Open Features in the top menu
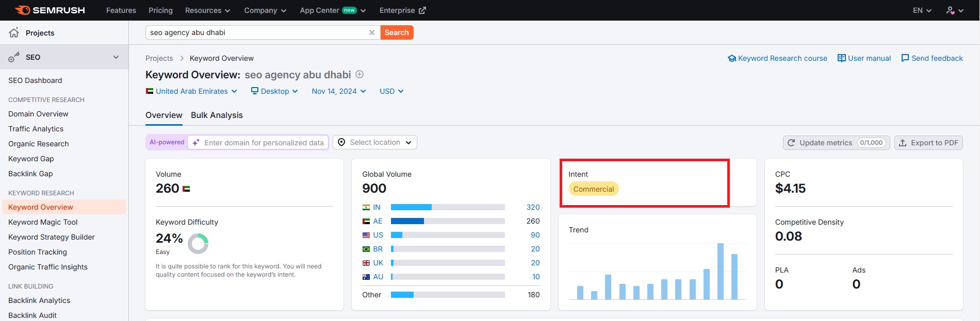 (x=121, y=10)
